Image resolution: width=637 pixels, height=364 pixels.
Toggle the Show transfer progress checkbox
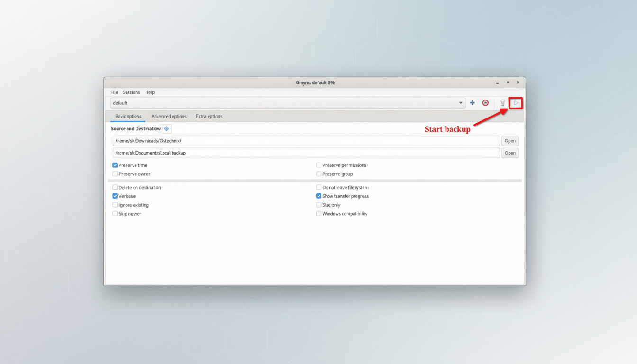318,196
